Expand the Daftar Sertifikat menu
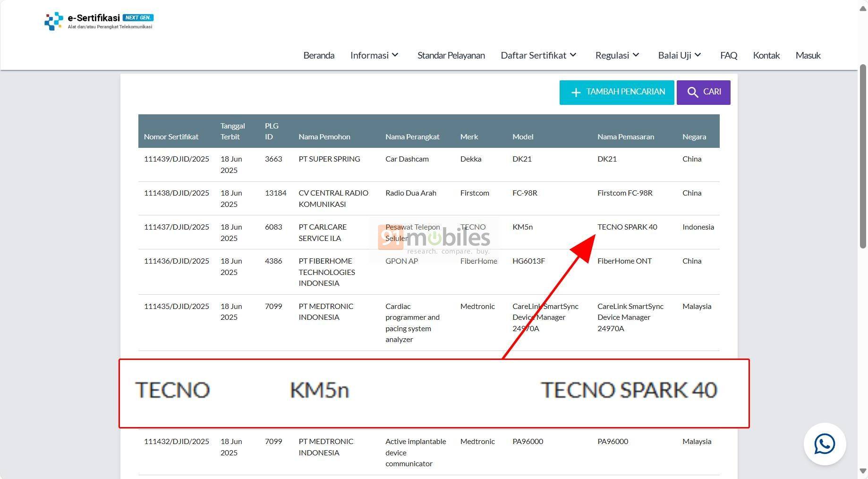 tap(539, 55)
